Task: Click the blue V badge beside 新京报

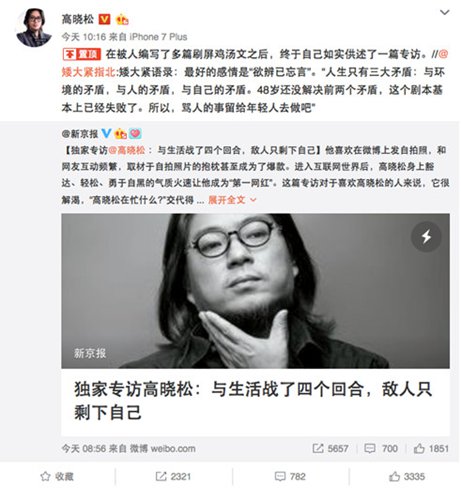Action: point(106,133)
